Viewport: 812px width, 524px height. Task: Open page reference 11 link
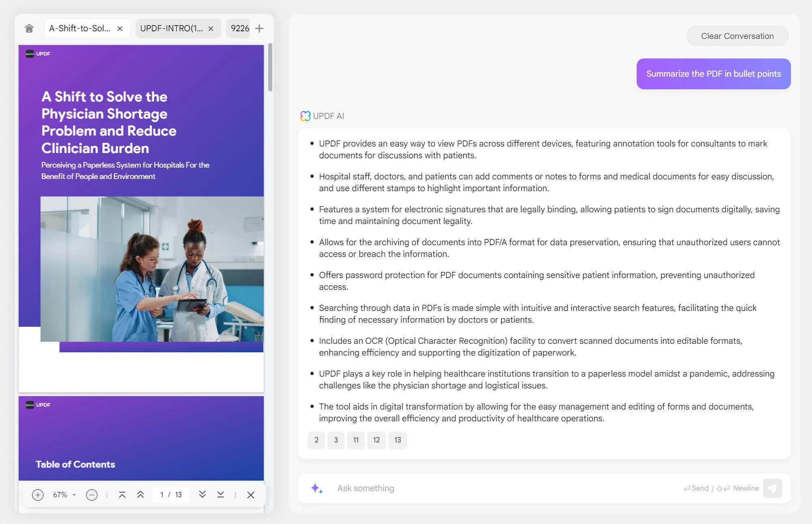pos(355,440)
